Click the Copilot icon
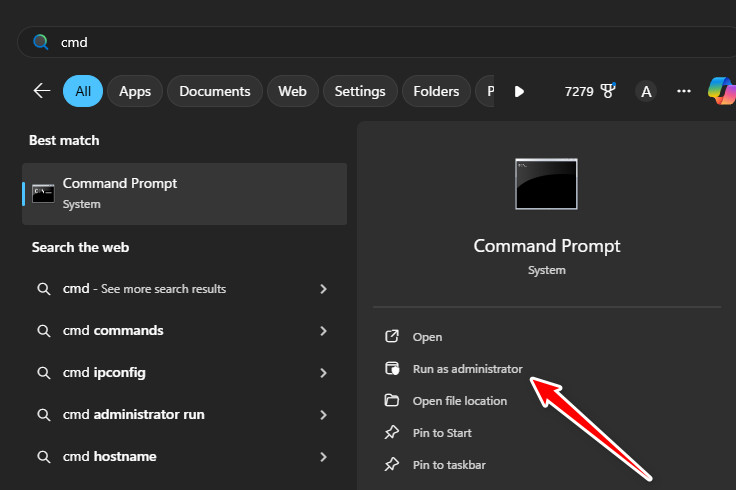 (721, 90)
